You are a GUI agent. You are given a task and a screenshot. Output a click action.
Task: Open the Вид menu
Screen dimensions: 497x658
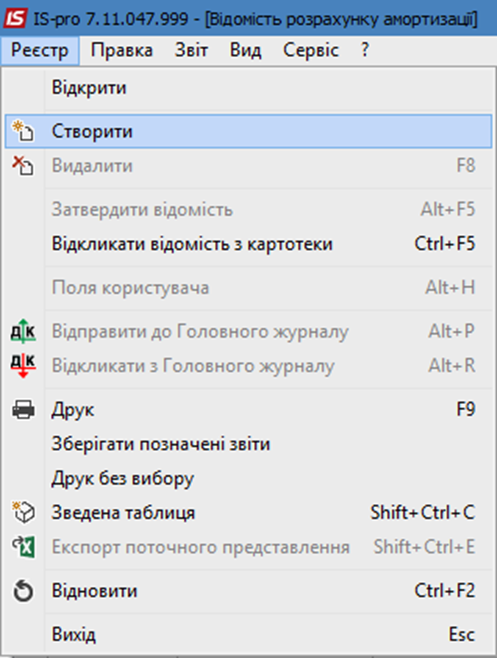pos(245,50)
